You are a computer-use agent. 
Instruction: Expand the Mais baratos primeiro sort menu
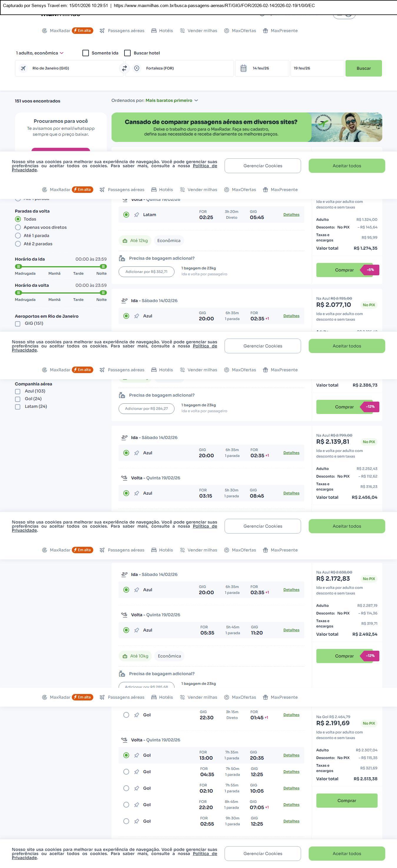pyautogui.click(x=172, y=100)
